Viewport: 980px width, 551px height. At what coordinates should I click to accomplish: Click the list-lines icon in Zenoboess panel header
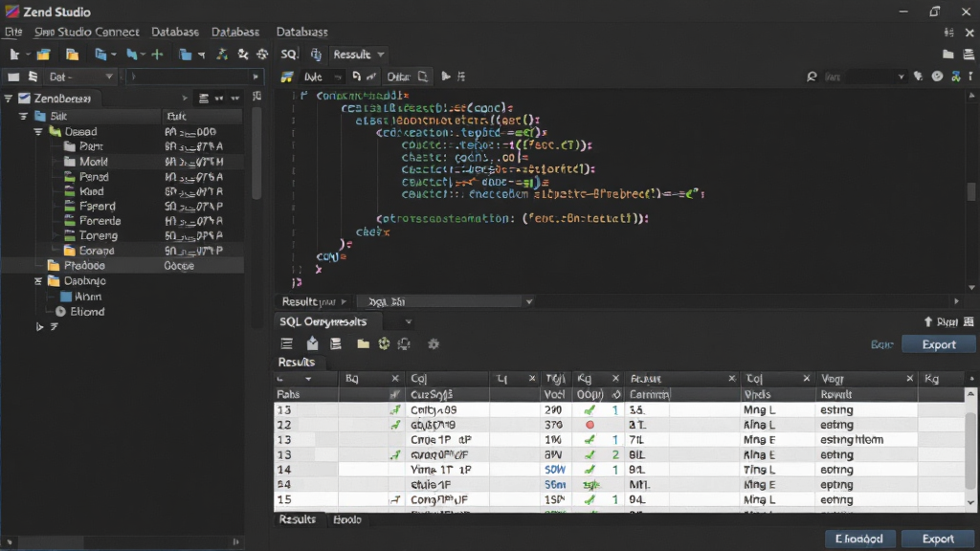pyautogui.click(x=203, y=99)
